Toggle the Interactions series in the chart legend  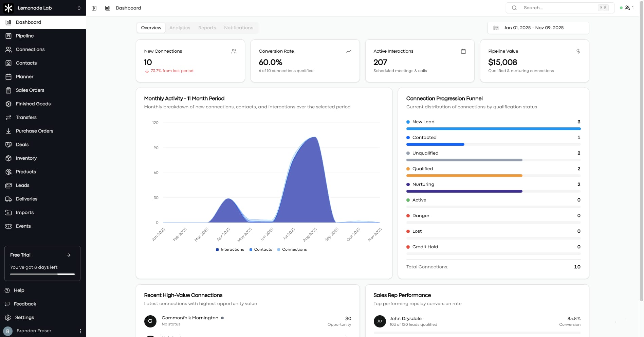click(229, 249)
